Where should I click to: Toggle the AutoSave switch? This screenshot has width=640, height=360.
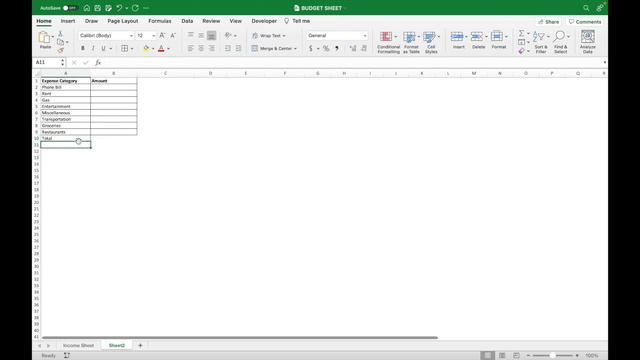[70, 8]
